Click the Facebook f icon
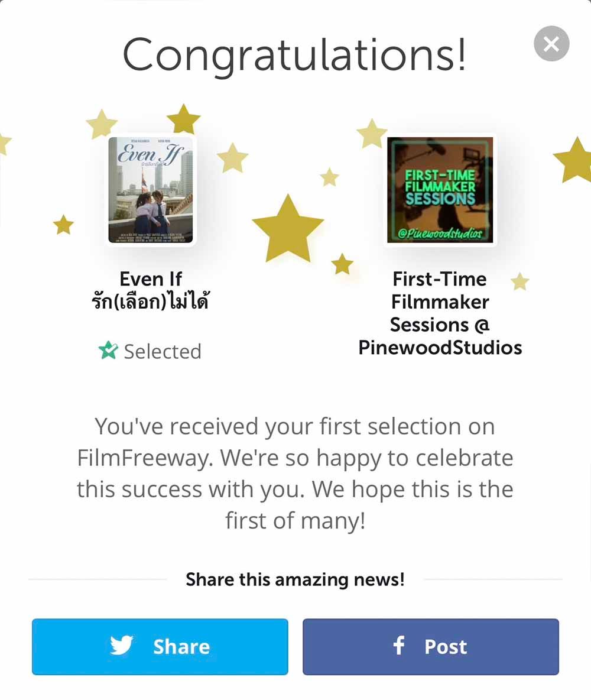 pyautogui.click(x=399, y=646)
